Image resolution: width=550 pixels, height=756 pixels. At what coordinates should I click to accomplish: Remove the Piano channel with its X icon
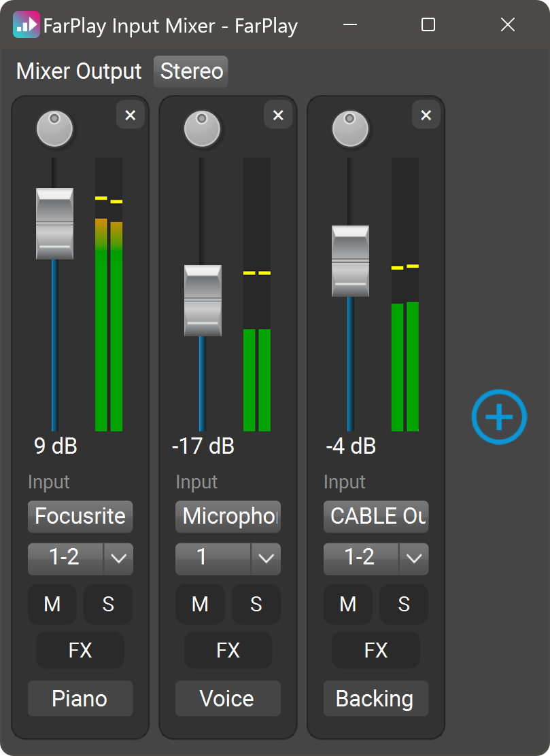(x=131, y=115)
